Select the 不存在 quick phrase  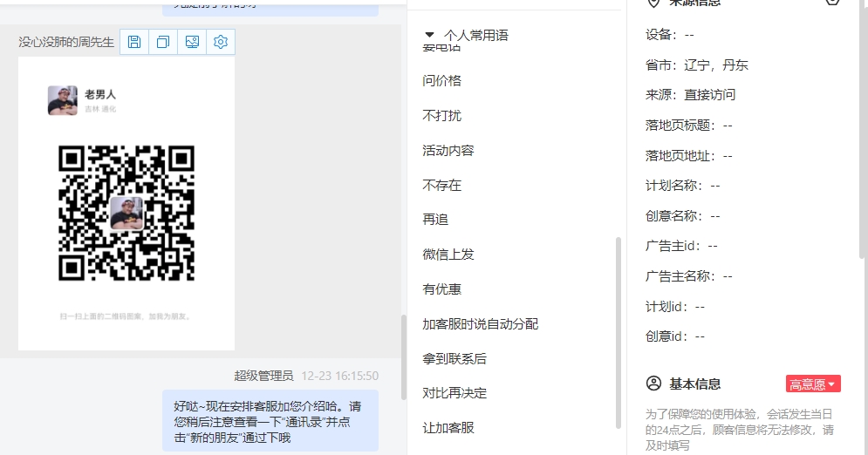441,185
